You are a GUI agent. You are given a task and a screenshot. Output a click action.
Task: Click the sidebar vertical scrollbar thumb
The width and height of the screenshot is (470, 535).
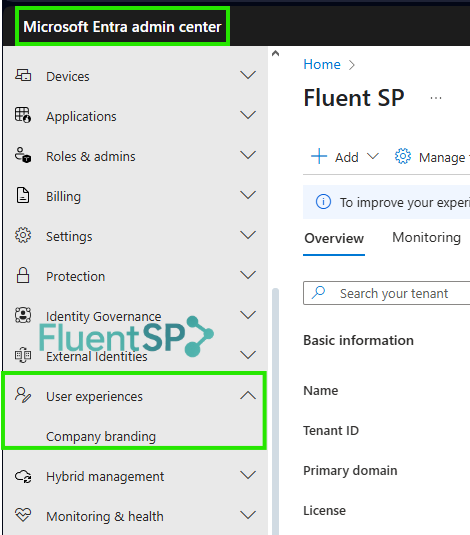[x=275, y=411]
